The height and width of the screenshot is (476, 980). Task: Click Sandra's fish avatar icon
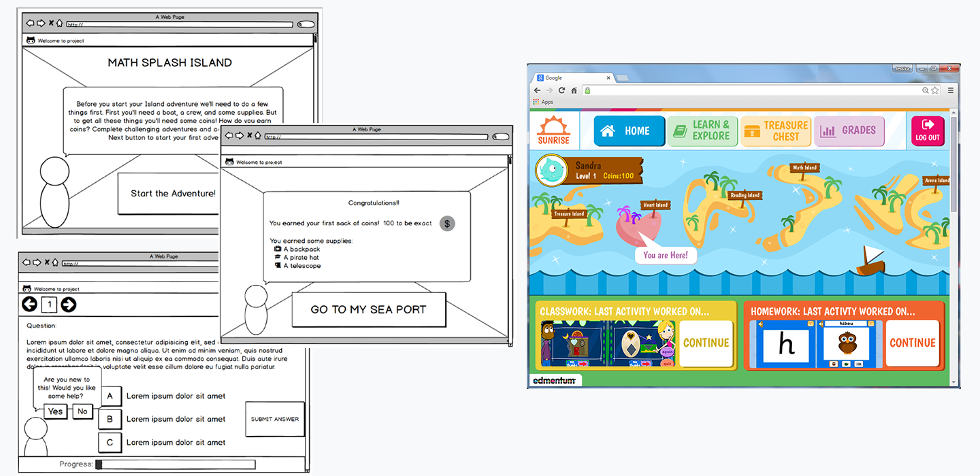[551, 171]
